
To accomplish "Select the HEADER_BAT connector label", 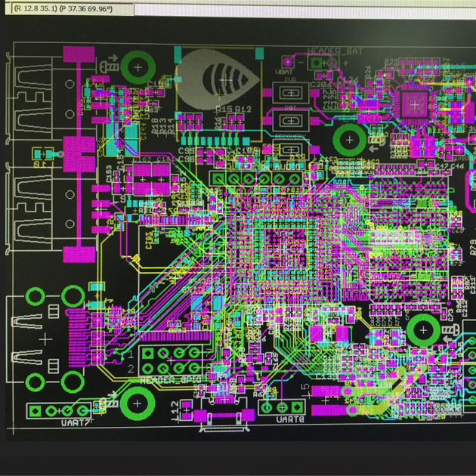I will pos(335,51).
